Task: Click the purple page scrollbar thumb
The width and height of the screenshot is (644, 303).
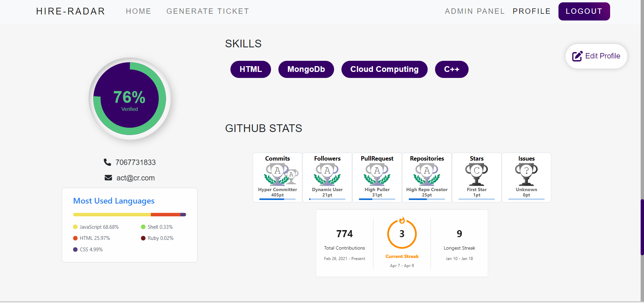Action: click(642, 227)
